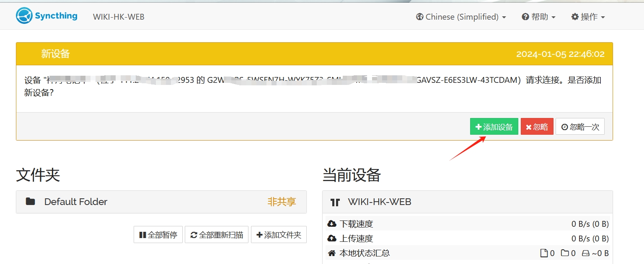Open the language selection dropdown
Image resolution: width=644 pixels, height=264 pixels.
tap(461, 17)
